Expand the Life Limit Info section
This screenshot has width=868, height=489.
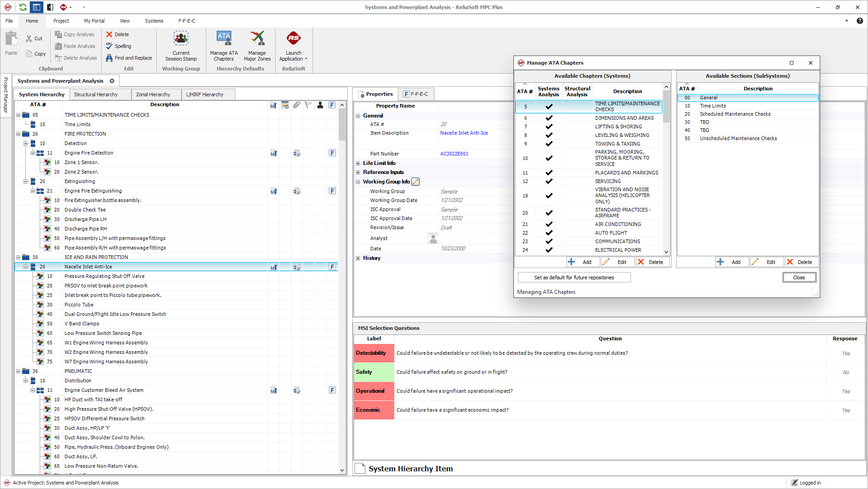coord(358,163)
